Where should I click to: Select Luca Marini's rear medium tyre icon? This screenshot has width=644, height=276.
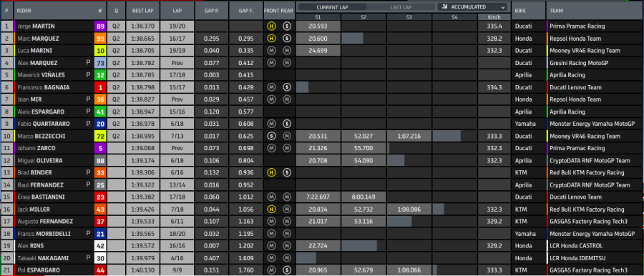[x=287, y=51]
